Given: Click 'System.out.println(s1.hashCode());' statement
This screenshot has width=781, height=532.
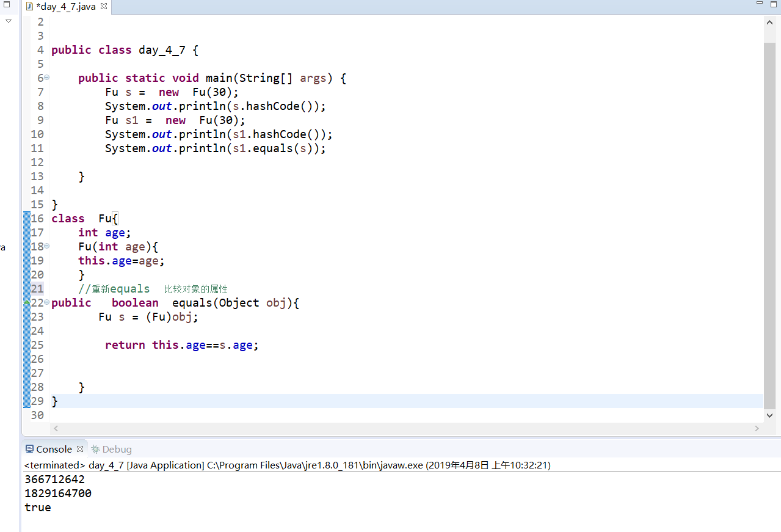Looking at the screenshot, I should (219, 134).
